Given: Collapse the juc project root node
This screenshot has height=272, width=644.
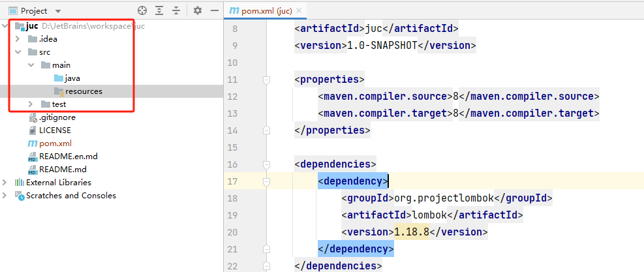Looking at the screenshot, I should [x=5, y=26].
